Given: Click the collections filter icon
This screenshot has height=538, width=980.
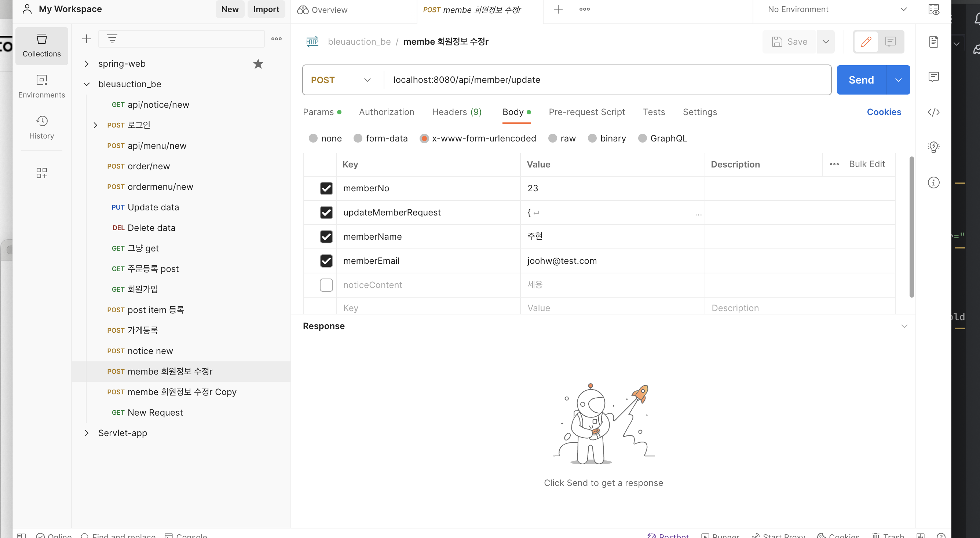Looking at the screenshot, I should [112, 39].
